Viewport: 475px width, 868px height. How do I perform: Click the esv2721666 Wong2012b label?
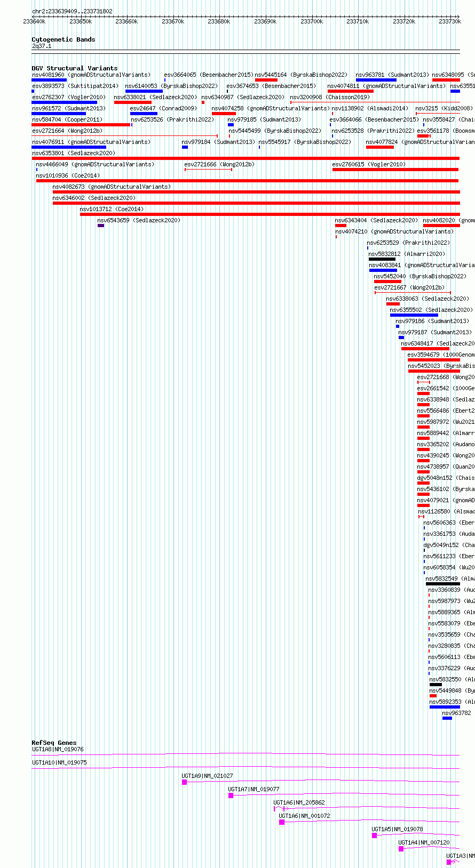(x=220, y=164)
